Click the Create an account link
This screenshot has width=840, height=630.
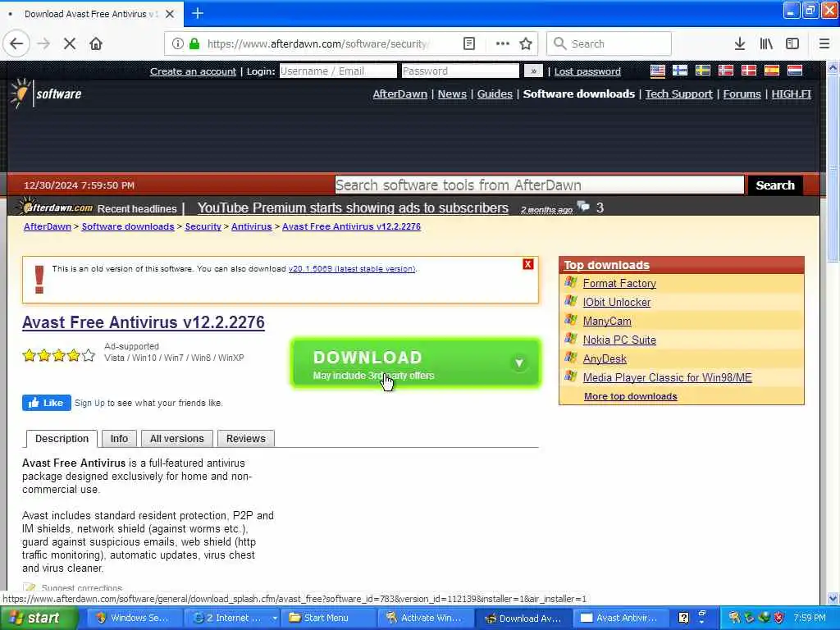[x=193, y=71]
